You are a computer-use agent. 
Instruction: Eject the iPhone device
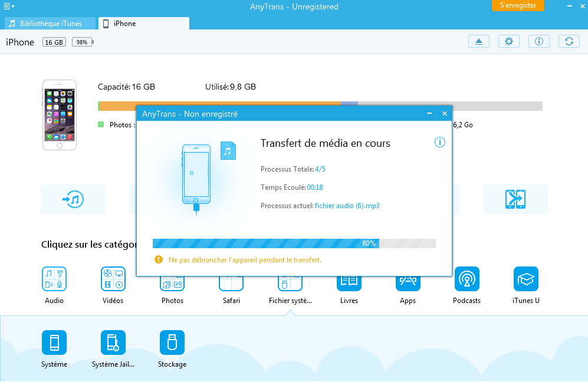[x=479, y=41]
